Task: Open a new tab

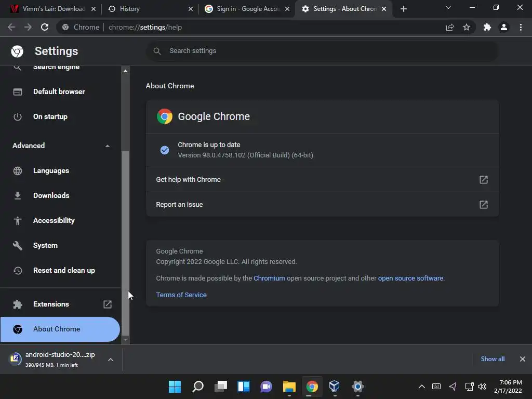Action: [403, 9]
